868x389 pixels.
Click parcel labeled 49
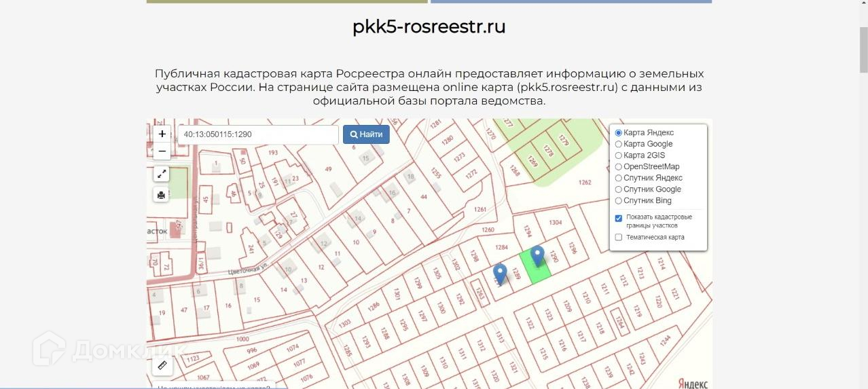[329, 169]
